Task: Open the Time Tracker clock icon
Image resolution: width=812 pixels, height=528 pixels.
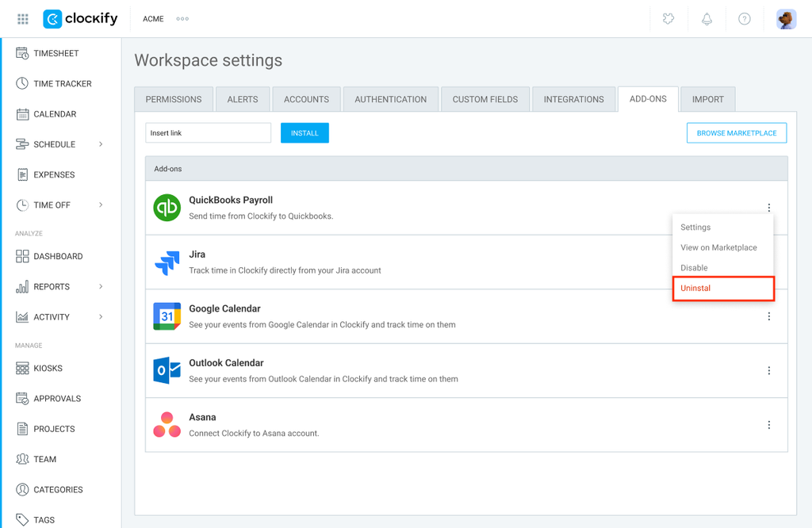Action: click(x=21, y=83)
